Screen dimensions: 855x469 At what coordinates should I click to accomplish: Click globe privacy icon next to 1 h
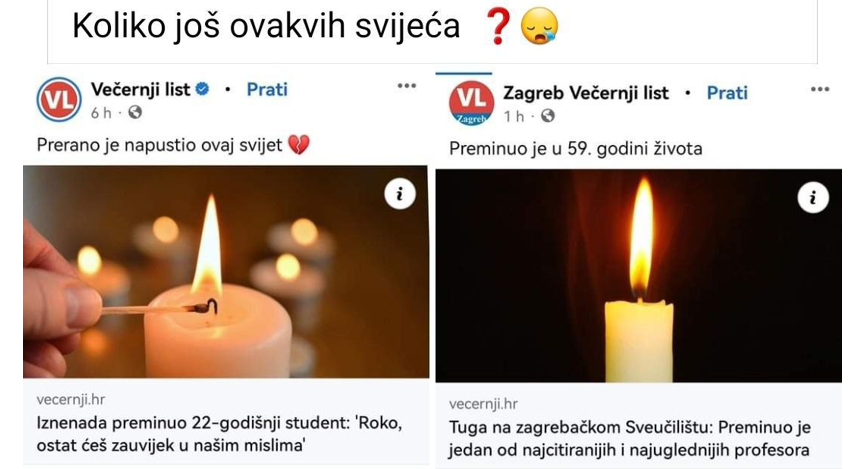(x=547, y=116)
